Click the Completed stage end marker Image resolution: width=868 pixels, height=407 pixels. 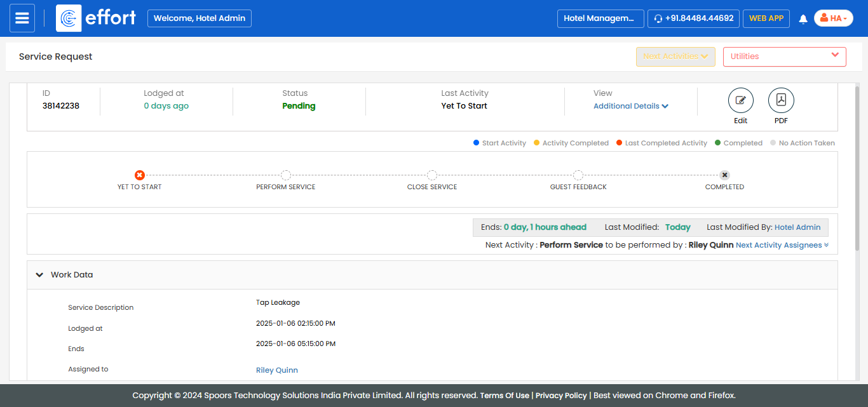click(x=724, y=175)
